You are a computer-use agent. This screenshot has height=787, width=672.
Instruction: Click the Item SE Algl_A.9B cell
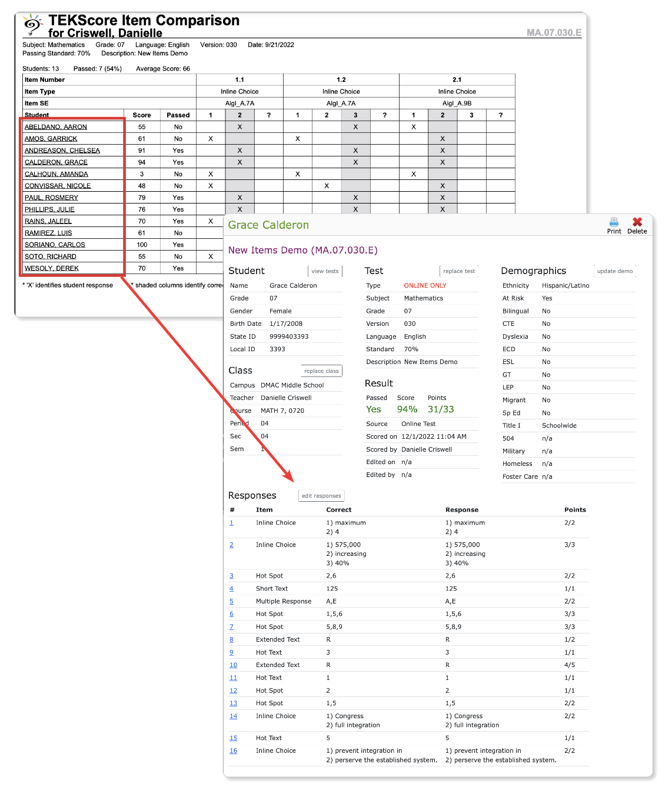point(457,104)
